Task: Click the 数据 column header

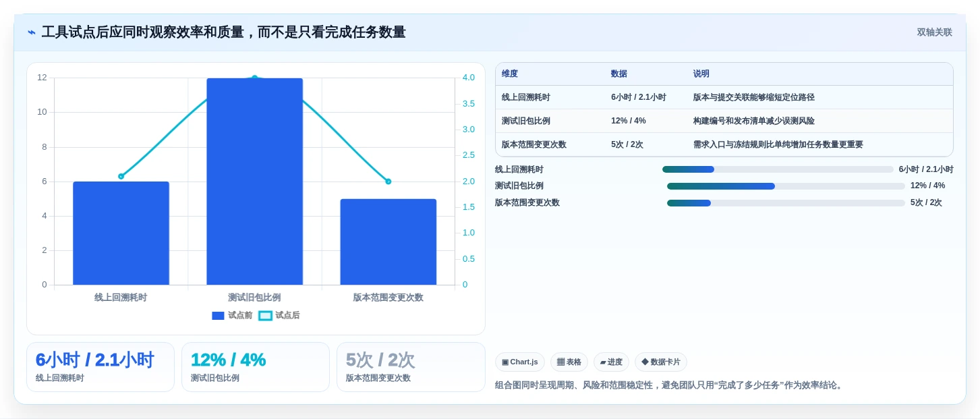Action: point(619,74)
